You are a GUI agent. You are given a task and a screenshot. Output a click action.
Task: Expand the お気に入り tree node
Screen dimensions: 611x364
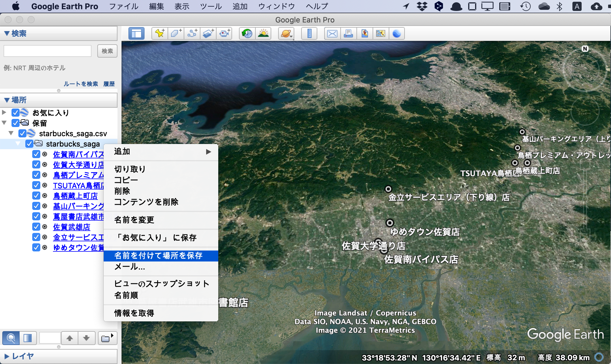point(4,112)
